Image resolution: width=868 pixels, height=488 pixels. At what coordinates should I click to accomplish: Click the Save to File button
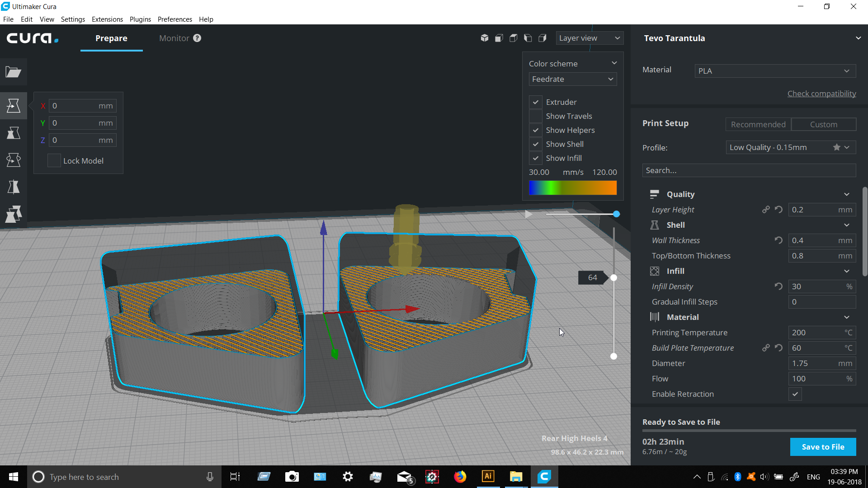pyautogui.click(x=823, y=447)
